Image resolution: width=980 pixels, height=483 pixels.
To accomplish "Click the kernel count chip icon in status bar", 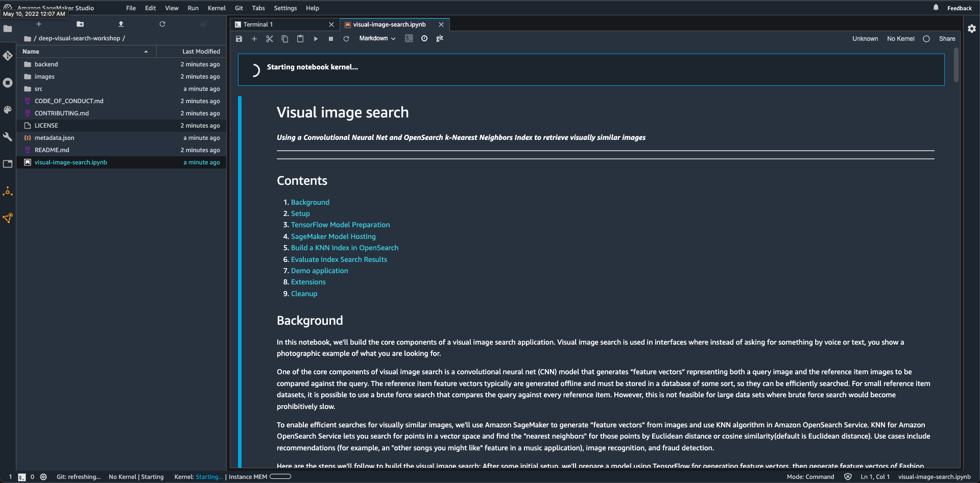I will 43,477.
